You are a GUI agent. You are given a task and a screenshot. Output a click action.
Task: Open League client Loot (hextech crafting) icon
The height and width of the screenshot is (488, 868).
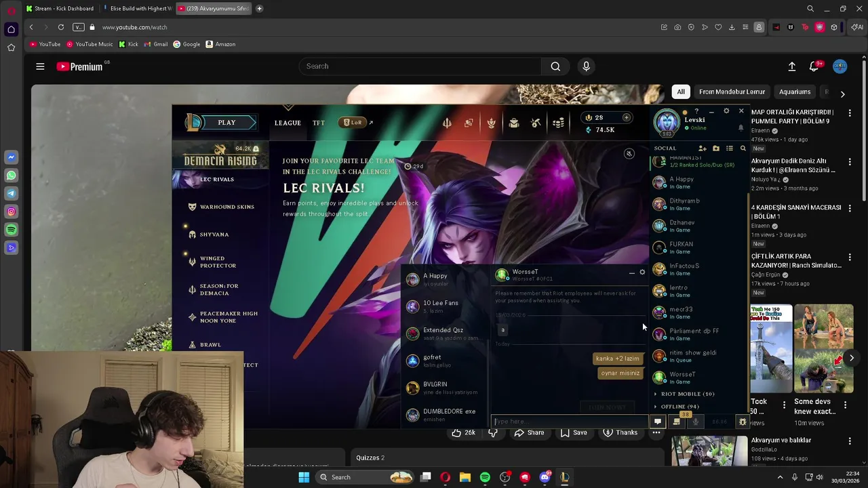coord(536,123)
